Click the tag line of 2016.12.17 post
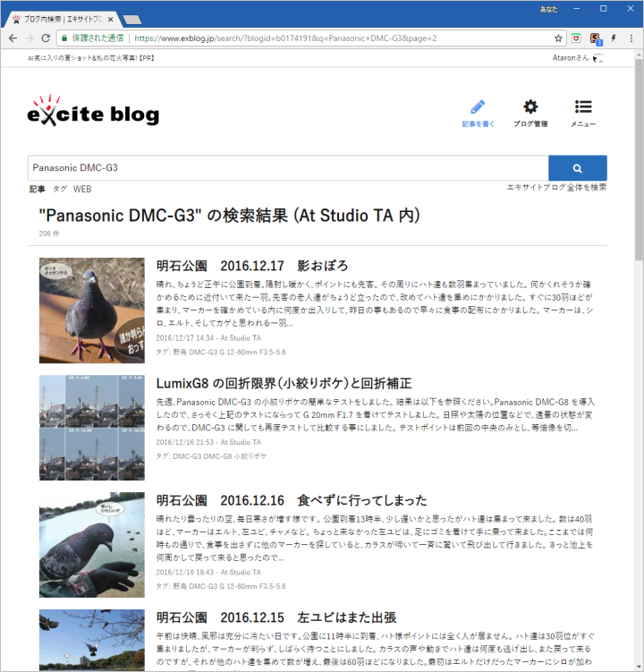644x672 pixels. [x=221, y=352]
